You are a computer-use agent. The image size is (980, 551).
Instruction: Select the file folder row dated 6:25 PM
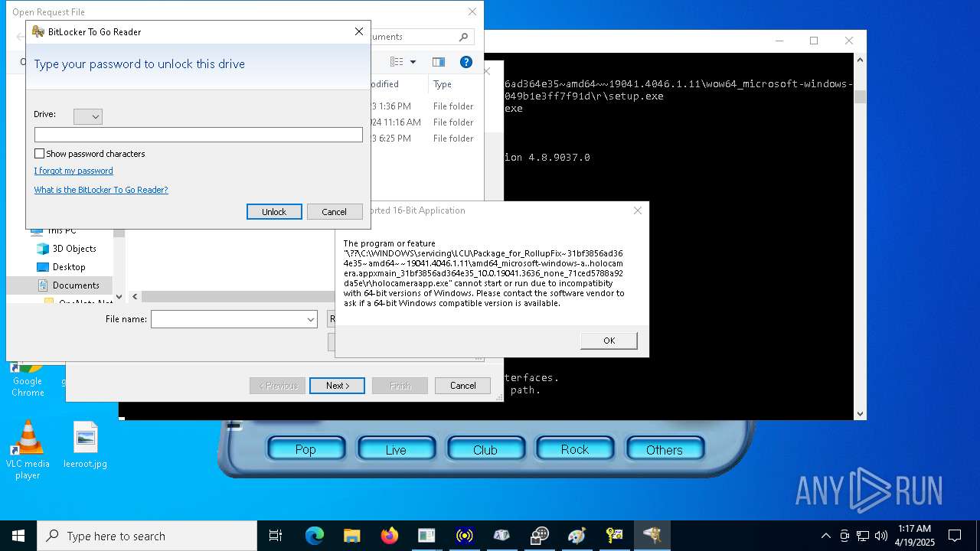click(422, 139)
